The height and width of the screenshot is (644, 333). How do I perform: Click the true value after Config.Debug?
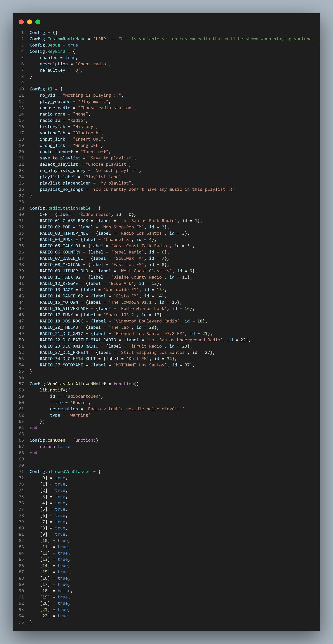click(73, 45)
